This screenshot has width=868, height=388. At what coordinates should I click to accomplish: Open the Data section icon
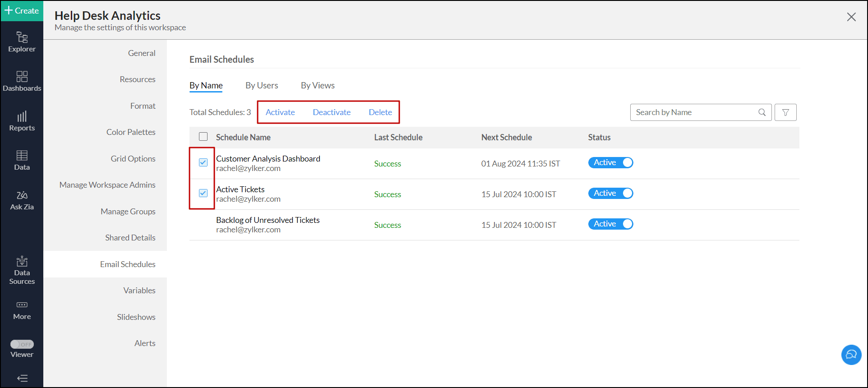22,160
